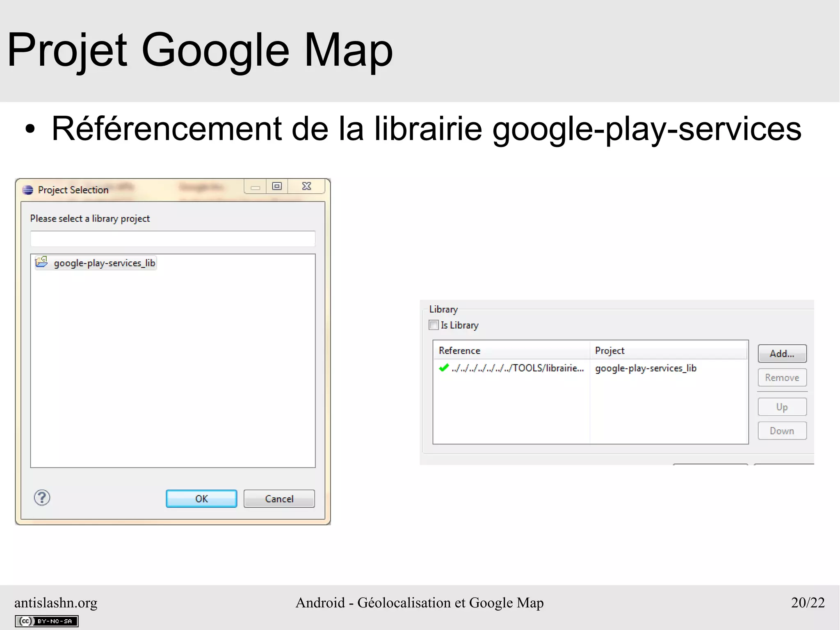
Task: Click Down button in Library panel
Action: (x=782, y=431)
